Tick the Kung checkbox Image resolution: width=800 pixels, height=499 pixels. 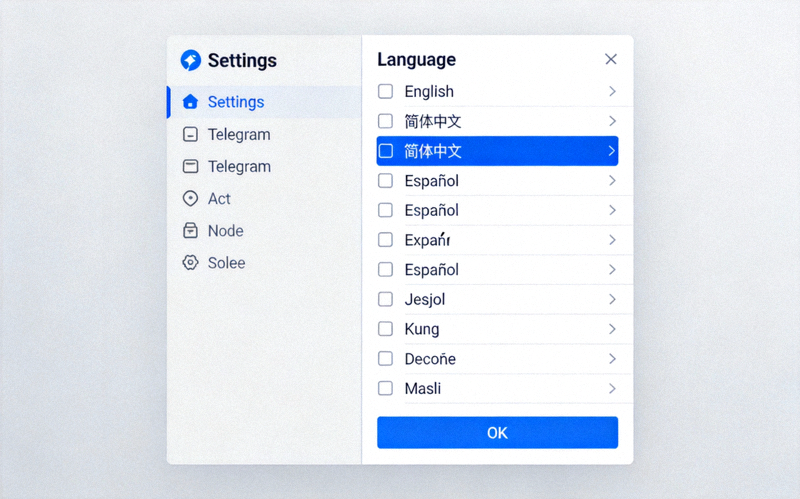[385, 329]
